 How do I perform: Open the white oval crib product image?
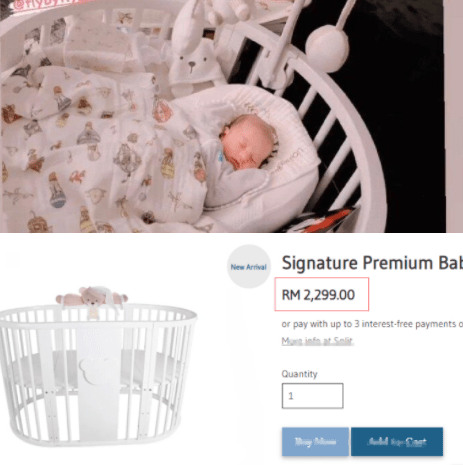pos(97,365)
